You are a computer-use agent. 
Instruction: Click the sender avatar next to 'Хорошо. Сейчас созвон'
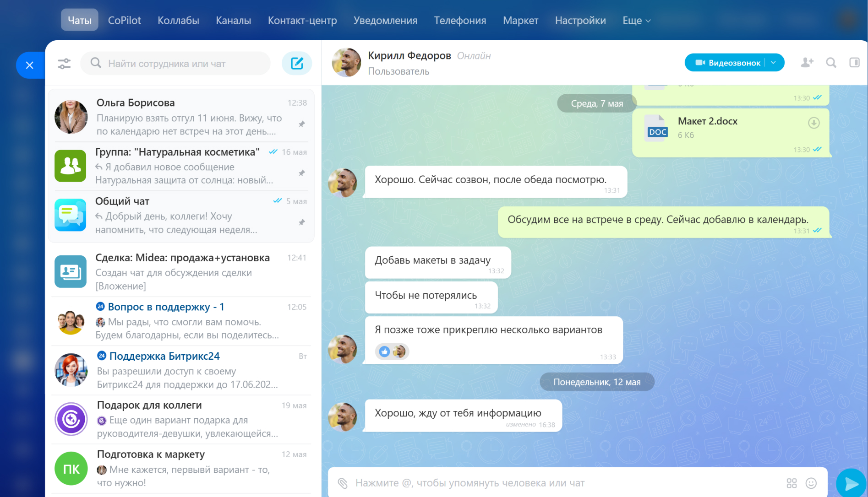coord(342,183)
